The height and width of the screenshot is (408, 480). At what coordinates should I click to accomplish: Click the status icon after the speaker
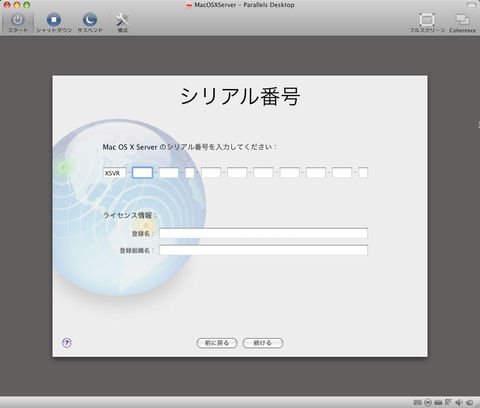click(x=469, y=403)
